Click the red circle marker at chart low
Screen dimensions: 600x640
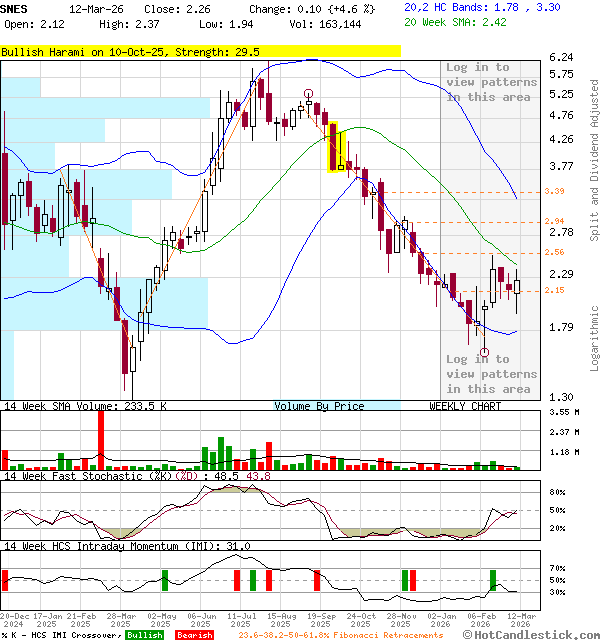pos(485,352)
